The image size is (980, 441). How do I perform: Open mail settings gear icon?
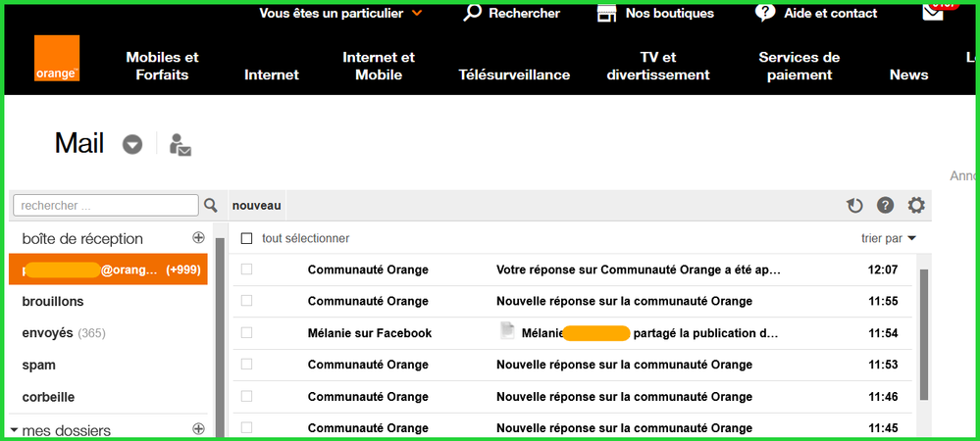click(x=916, y=205)
